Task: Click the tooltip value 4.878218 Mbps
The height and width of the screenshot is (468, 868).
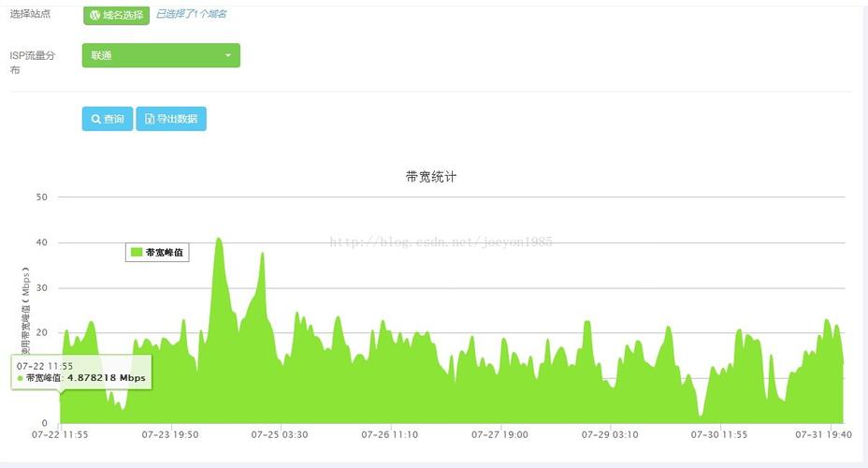Action: 107,378
